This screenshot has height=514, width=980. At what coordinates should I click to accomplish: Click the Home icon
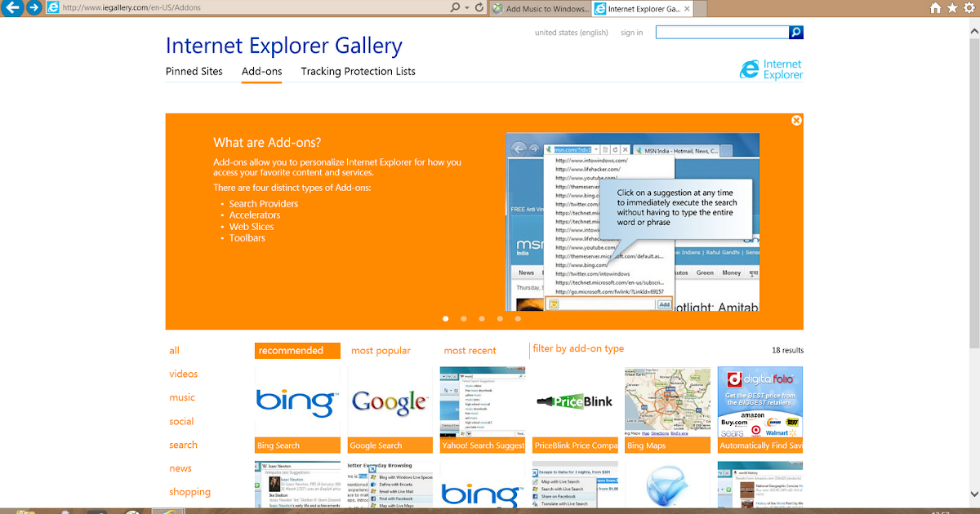[x=936, y=8]
